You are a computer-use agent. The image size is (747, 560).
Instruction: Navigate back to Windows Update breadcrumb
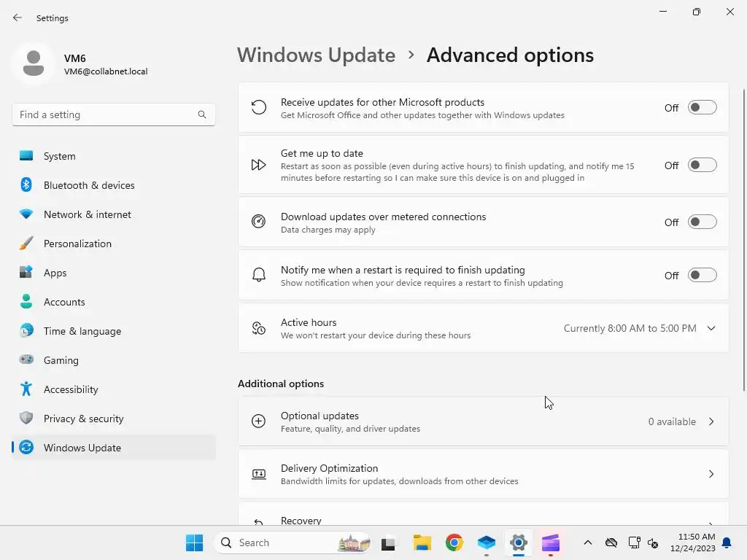click(317, 55)
